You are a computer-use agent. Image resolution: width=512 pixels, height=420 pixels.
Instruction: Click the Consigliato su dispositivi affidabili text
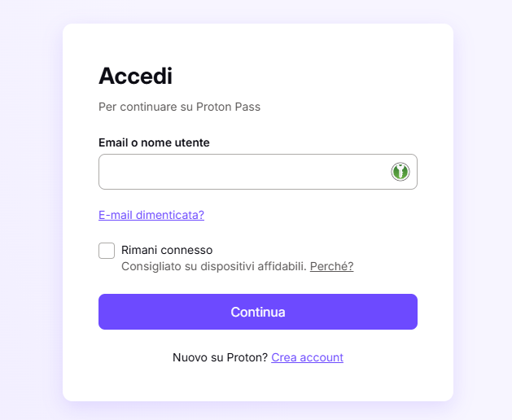click(213, 266)
